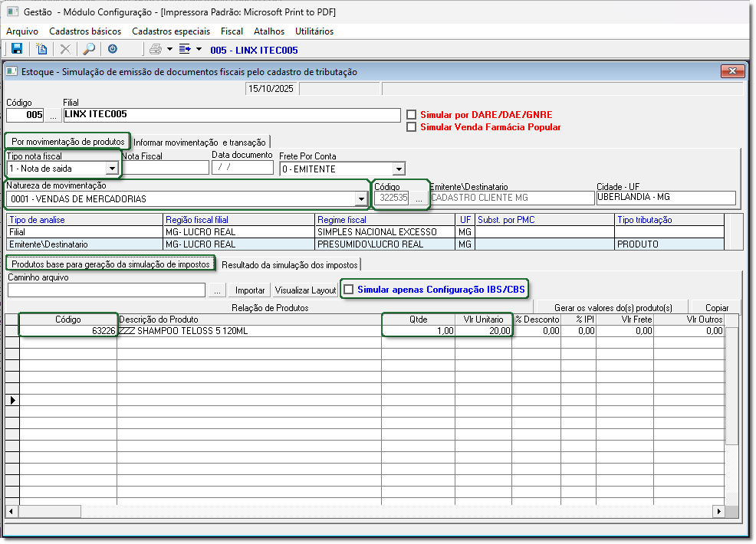Click Gerar os valores do(s) produto(s) button
The image size is (756, 544).
[x=613, y=307]
